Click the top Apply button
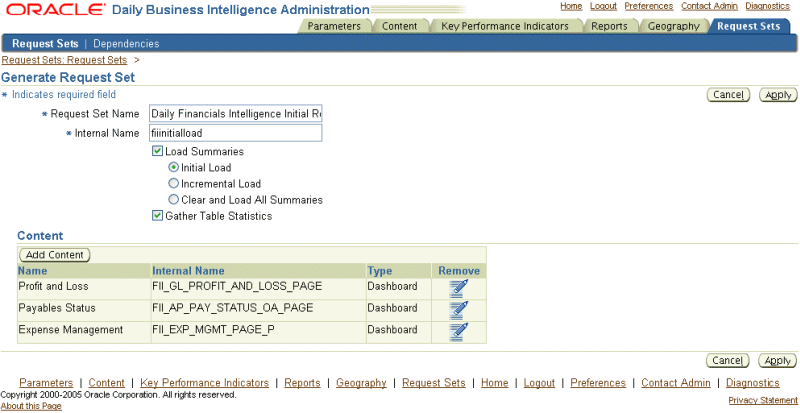 click(x=778, y=95)
